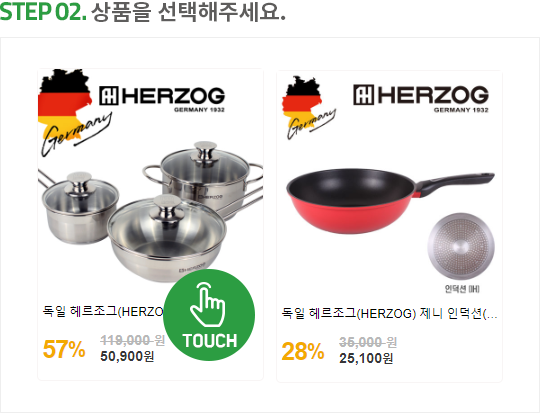This screenshot has height=413, width=540.
Task: Click the 28% discount label
Action: 303,351
